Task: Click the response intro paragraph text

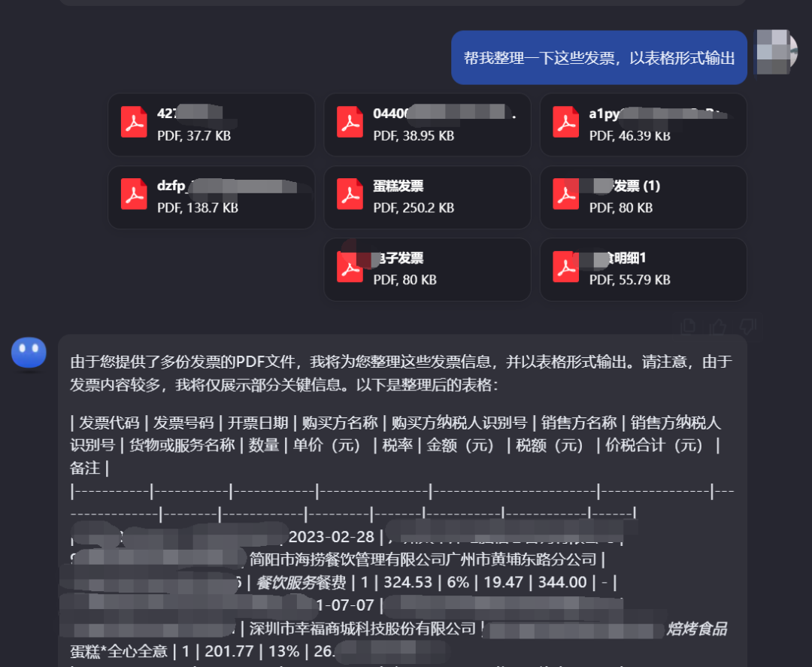Action: (x=398, y=373)
